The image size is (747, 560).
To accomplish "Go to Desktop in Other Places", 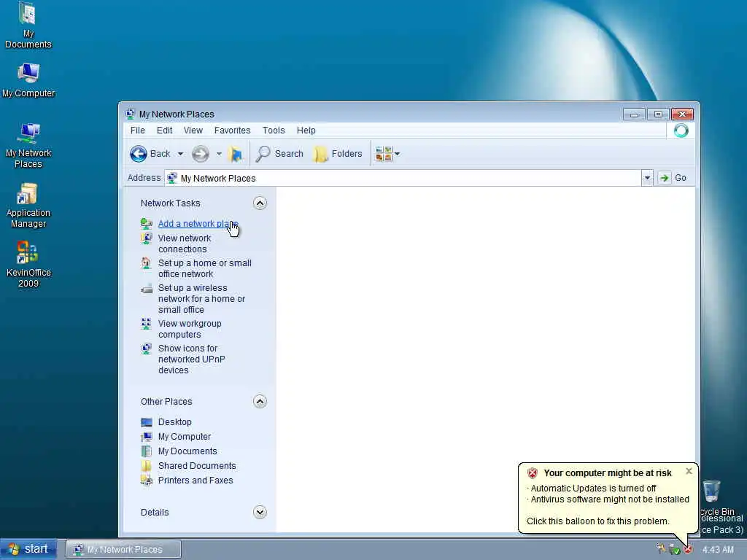I will click(x=175, y=422).
